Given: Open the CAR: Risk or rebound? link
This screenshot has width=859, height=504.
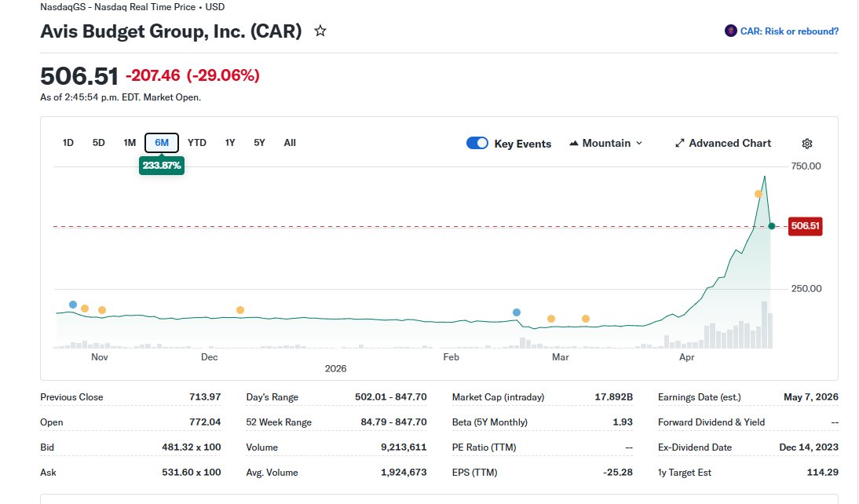Looking at the screenshot, I should click(x=789, y=31).
